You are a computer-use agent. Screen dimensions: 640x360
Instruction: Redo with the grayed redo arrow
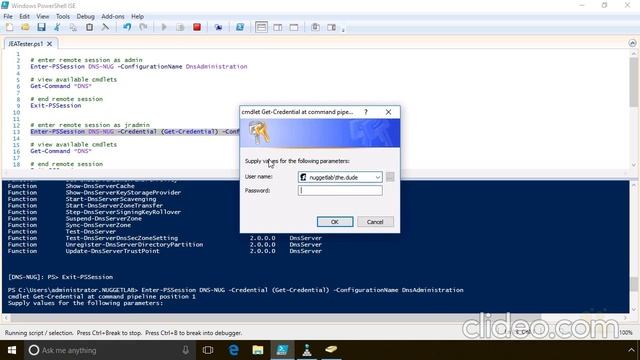click(x=143, y=27)
